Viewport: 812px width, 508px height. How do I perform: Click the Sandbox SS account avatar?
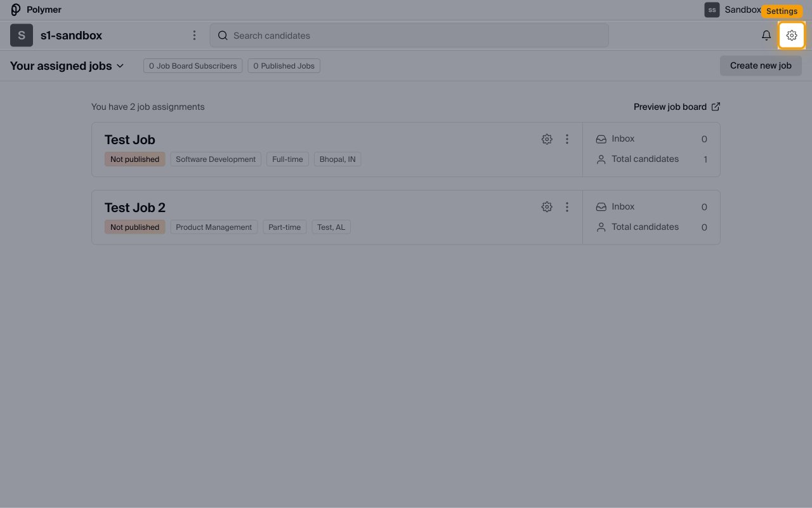(x=712, y=10)
